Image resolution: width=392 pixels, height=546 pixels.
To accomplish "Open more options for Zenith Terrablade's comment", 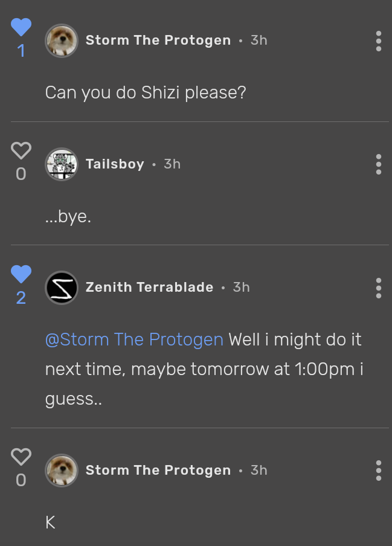I will tap(379, 287).
